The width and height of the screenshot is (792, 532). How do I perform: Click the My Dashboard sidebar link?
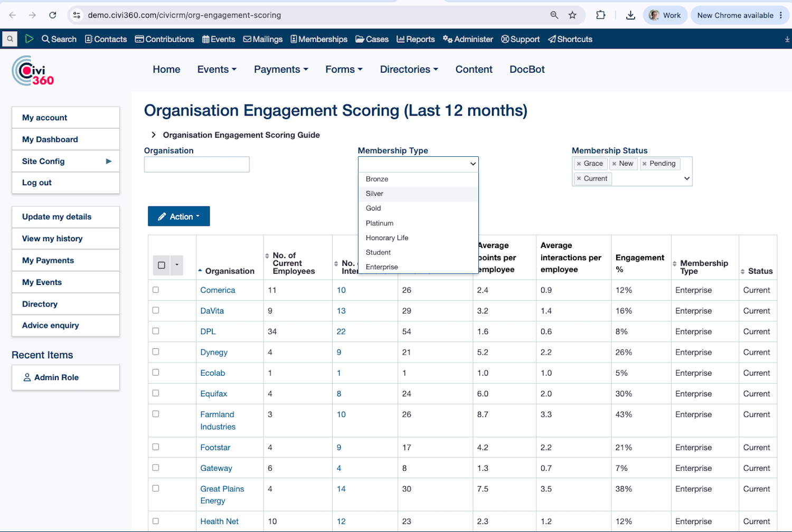tap(66, 139)
